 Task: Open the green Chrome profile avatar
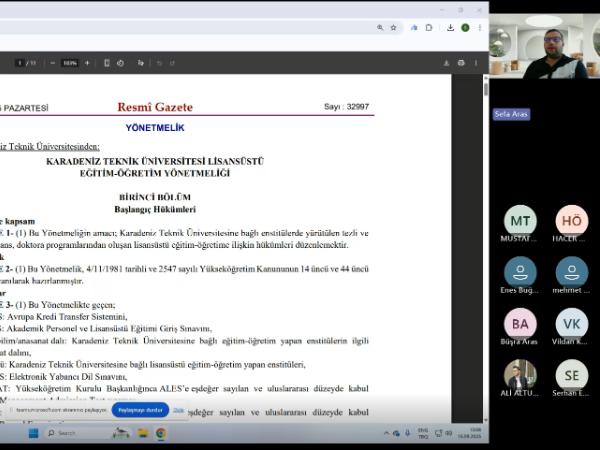coord(465,28)
